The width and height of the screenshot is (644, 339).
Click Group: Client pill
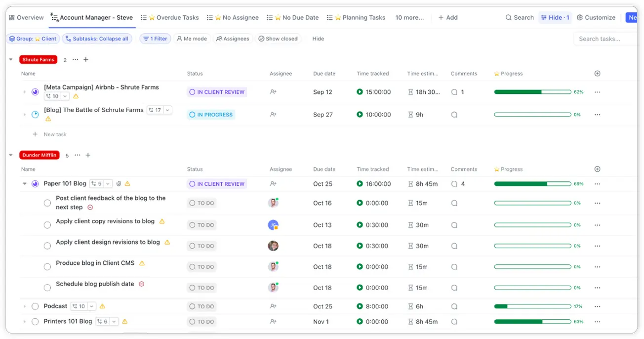click(33, 39)
